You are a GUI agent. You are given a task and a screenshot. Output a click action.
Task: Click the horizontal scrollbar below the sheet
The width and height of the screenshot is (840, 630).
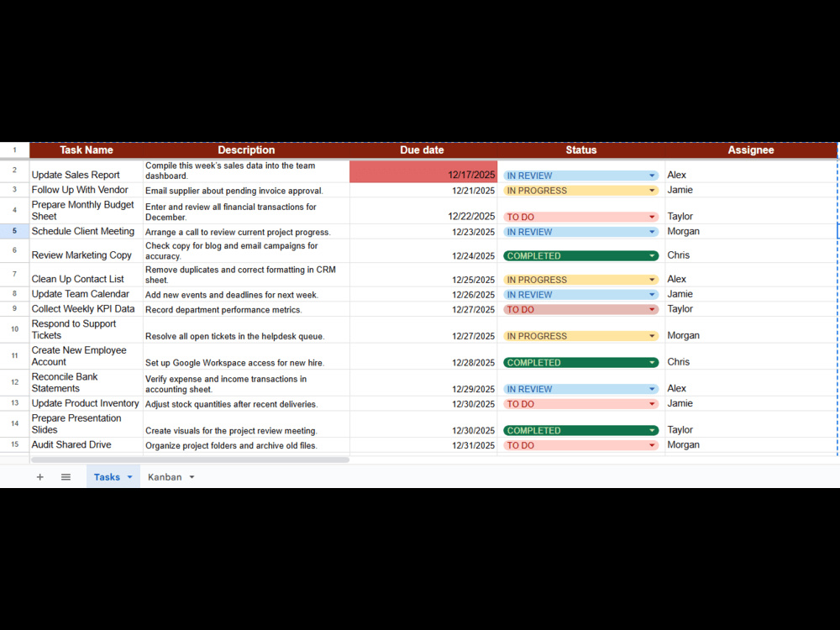[190, 459]
